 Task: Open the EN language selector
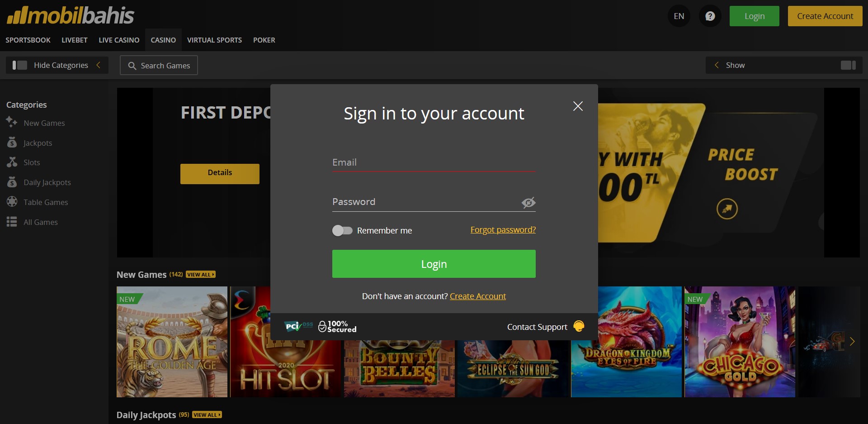pos(679,16)
